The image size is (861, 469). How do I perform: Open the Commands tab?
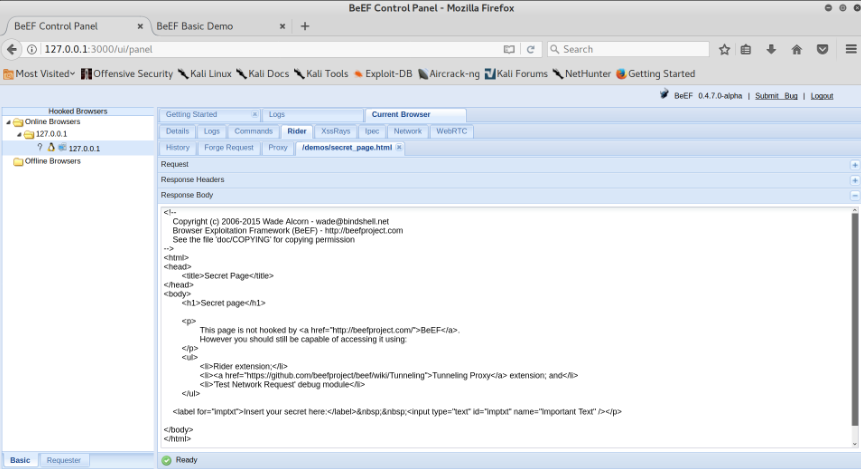point(253,131)
